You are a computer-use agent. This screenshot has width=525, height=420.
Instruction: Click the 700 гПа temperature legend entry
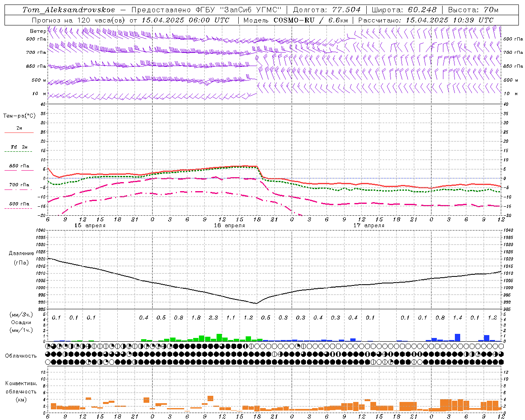[19, 185]
